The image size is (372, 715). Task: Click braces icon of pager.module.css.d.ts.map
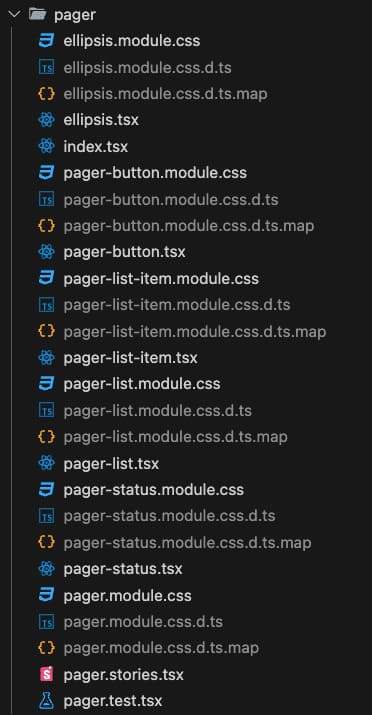(x=46, y=648)
